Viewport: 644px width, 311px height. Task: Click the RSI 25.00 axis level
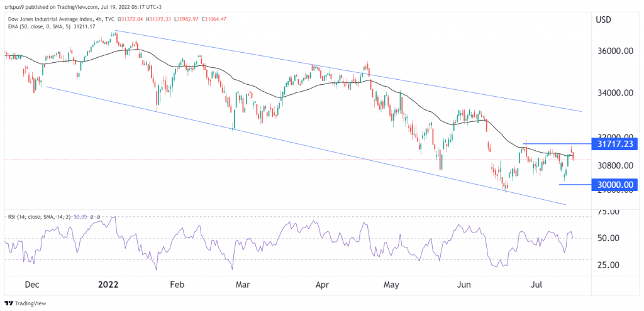point(608,265)
